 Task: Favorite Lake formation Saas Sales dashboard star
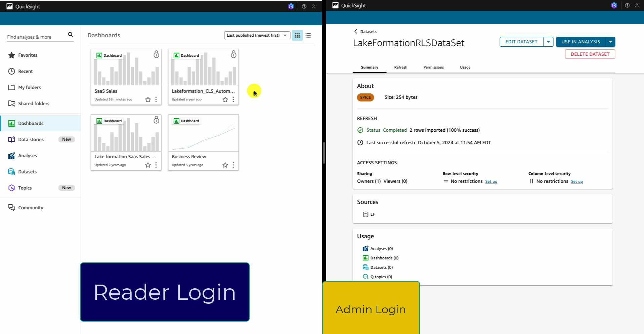(x=148, y=165)
